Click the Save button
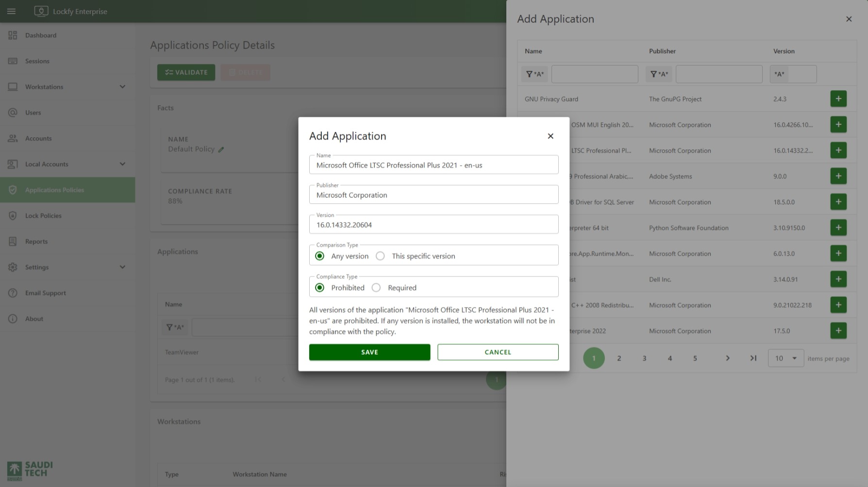Screen dimensions: 868x487 (369, 352)
